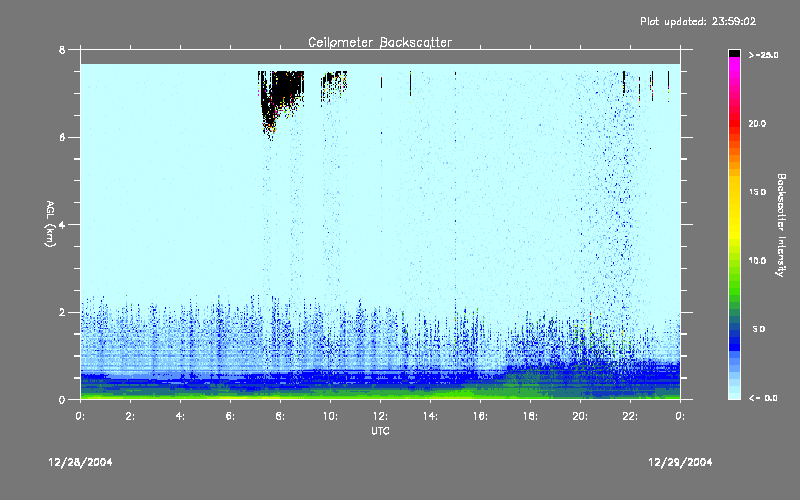The height and width of the screenshot is (500, 800).
Task: Click the colorbar label 10.0
Action: (757, 261)
